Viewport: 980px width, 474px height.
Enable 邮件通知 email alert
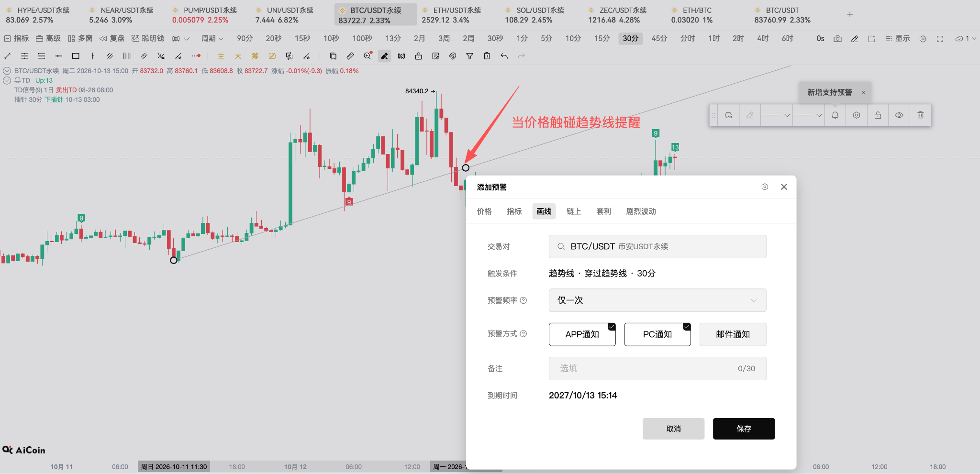733,334
